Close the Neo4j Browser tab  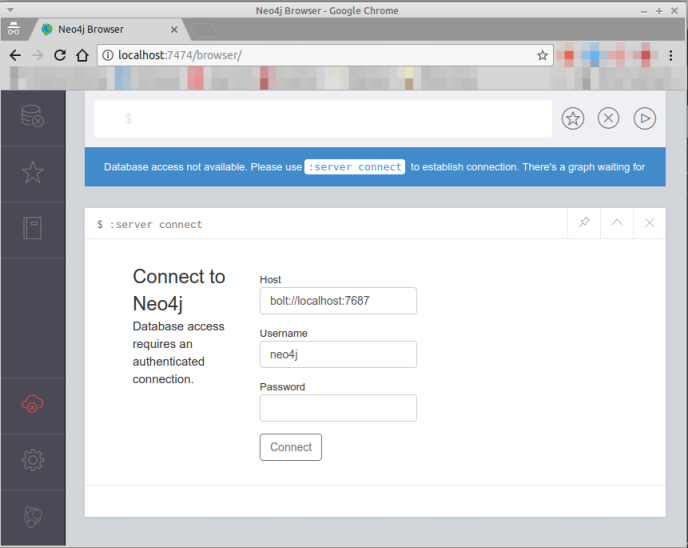tap(174, 29)
